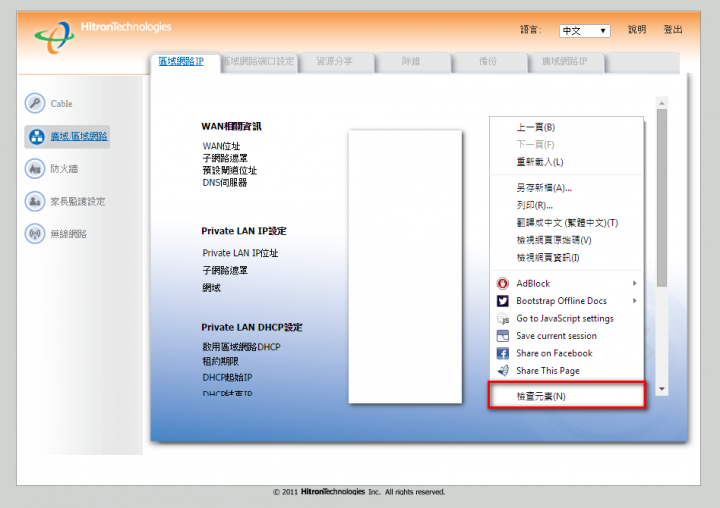Open the 廣域/區域網路 sidebar link
The height and width of the screenshot is (508, 720).
click(79, 136)
